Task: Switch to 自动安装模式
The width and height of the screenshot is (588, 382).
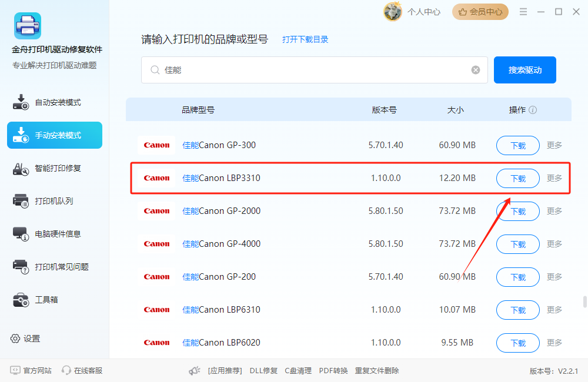Action: pos(55,102)
